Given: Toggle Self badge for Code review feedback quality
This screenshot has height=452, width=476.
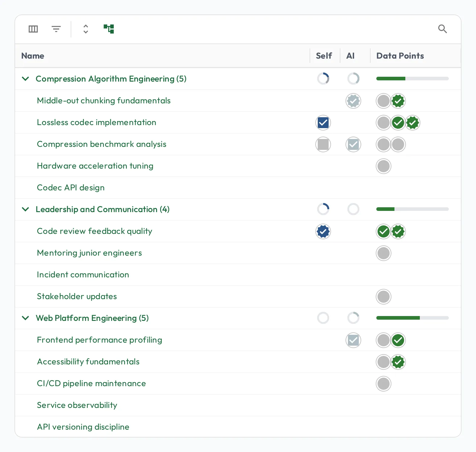Looking at the screenshot, I should [323, 231].
